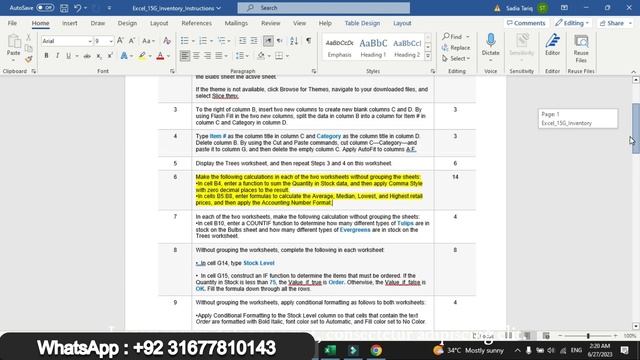Expand the Styles gallery more arrow
The height and width of the screenshot is (360, 640).
coord(428,56)
